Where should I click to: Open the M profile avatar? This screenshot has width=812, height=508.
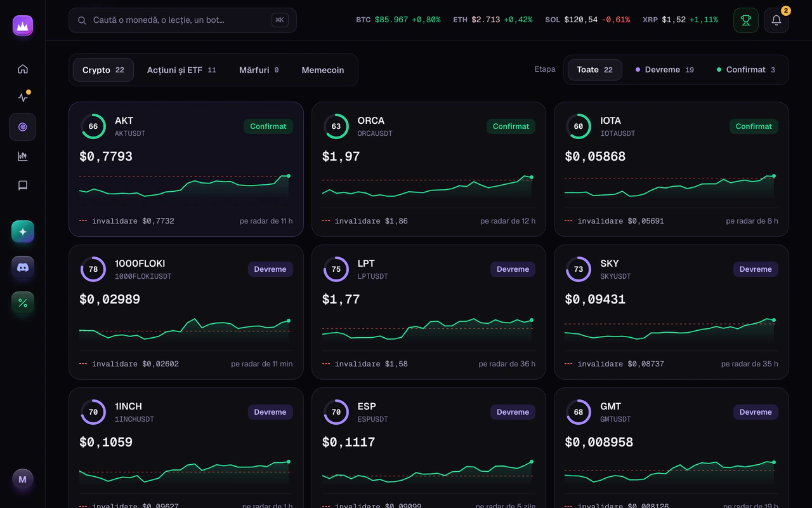pos(23,479)
